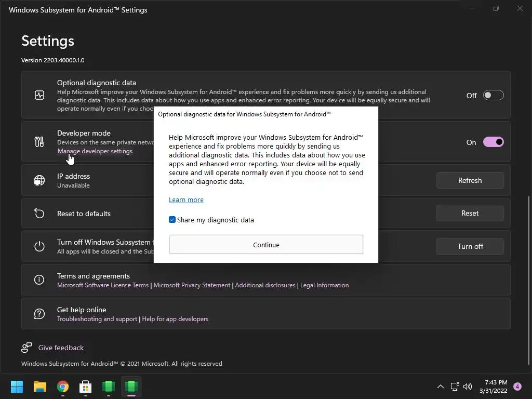
Task: Uncheck Share my diagnostic data checkbox
Action: point(172,220)
